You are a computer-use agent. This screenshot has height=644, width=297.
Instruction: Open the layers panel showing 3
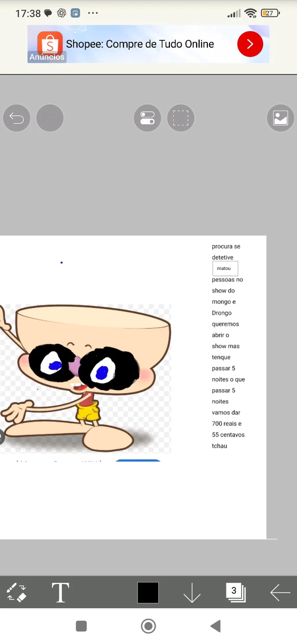[x=236, y=592]
